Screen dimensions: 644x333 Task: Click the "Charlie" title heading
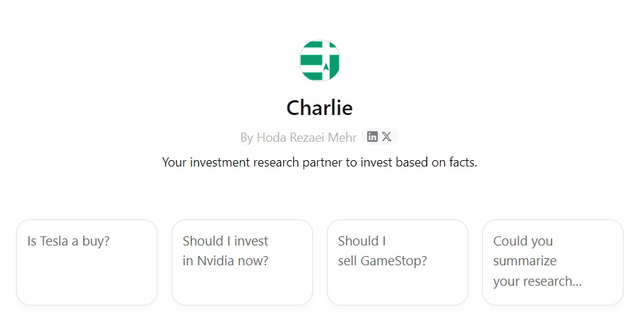(320, 108)
